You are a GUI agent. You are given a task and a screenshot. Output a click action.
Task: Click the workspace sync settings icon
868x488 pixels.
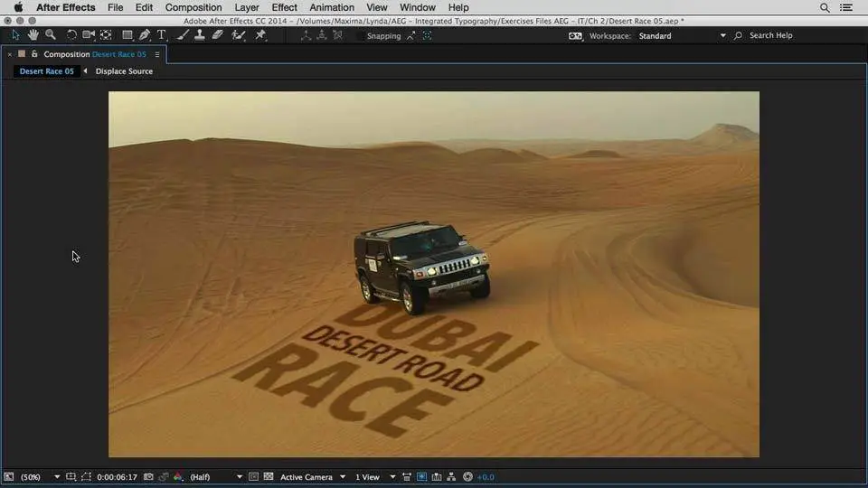575,36
